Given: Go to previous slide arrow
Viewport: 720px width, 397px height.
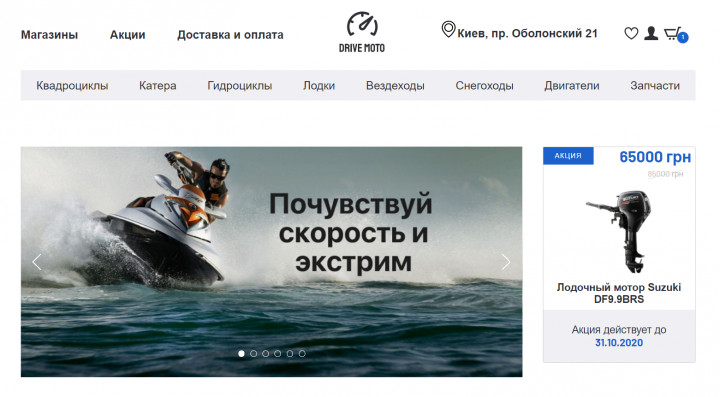Looking at the screenshot, I should [x=37, y=262].
